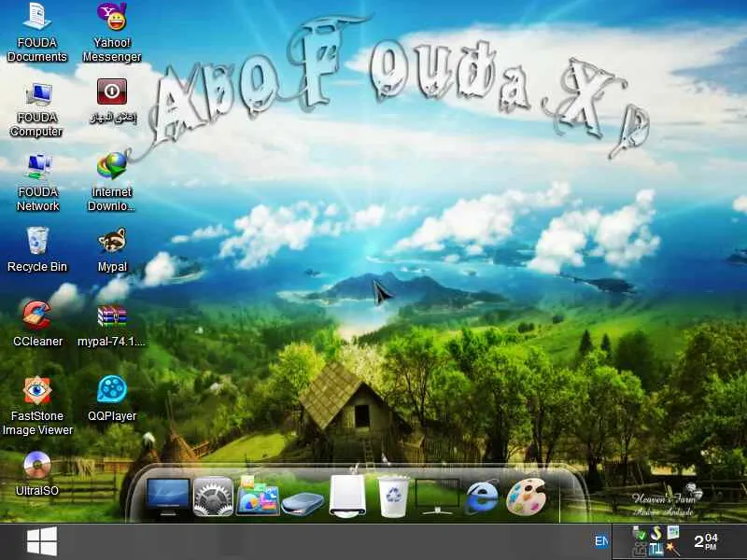Open the UltraISO disc icon

[x=37, y=474]
